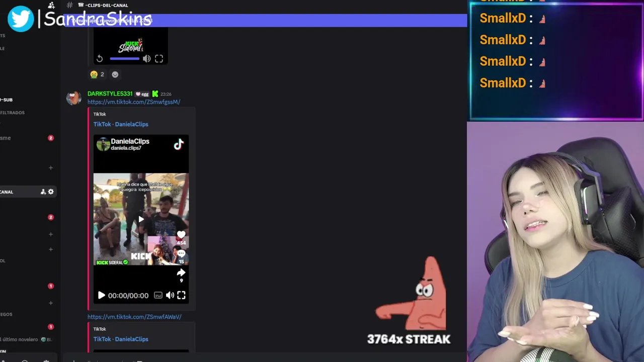Open comments bubble showing 15
The width and height of the screenshot is (644, 362).
181,254
